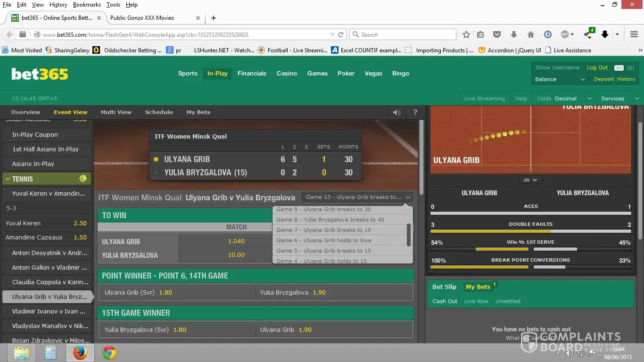Select the Unsettled bets tab
644x362 pixels.
[508, 301]
